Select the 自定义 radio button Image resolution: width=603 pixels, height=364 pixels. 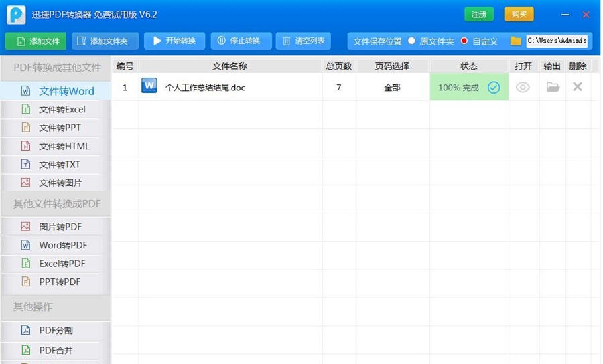(464, 41)
